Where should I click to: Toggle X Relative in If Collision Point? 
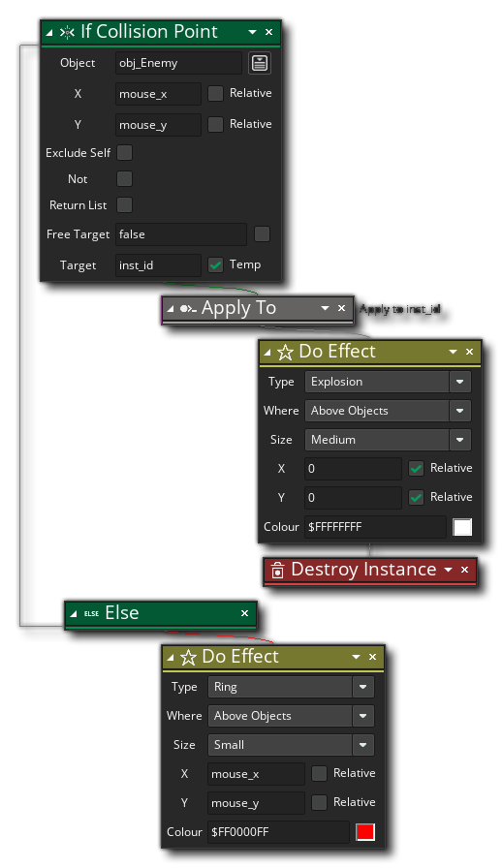tap(215, 94)
